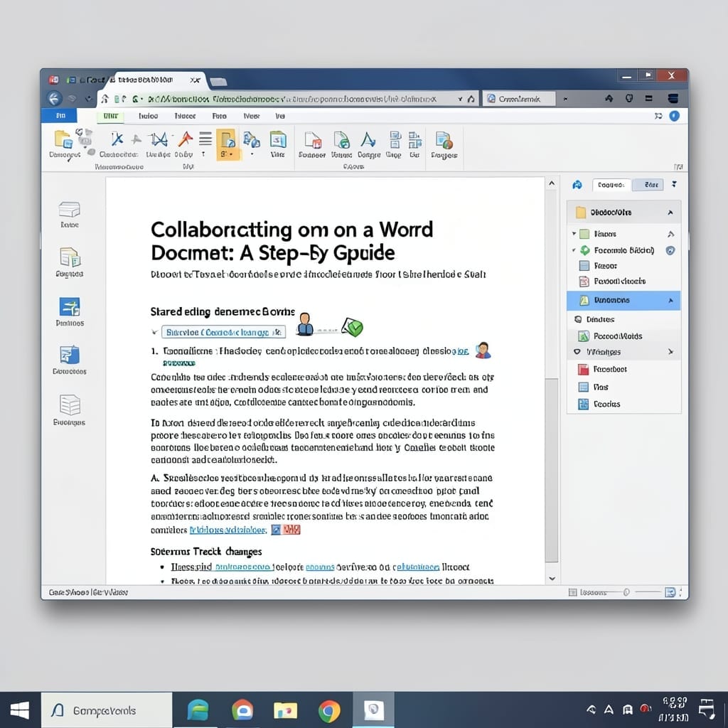
Task: Open dropdown arrow under the double-document ribbon icon
Action: 252,154
